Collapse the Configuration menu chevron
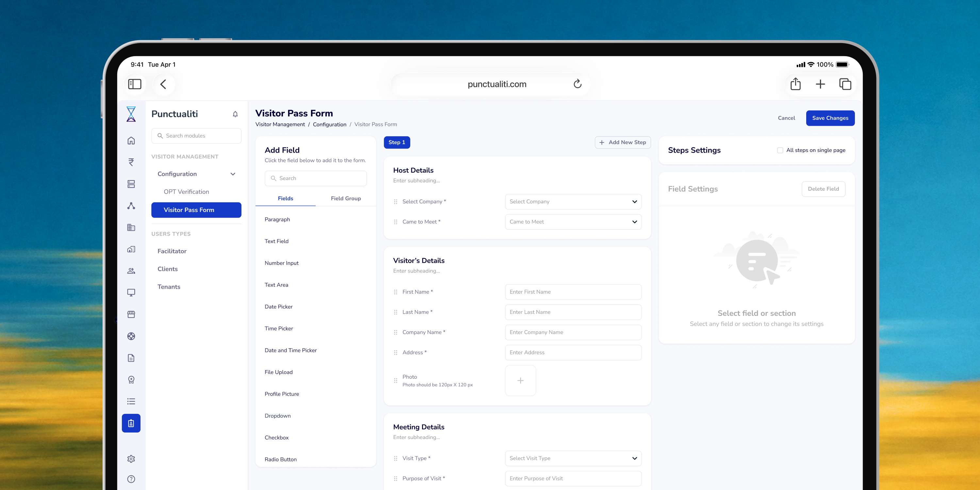Viewport: 980px width, 490px height. [233, 174]
